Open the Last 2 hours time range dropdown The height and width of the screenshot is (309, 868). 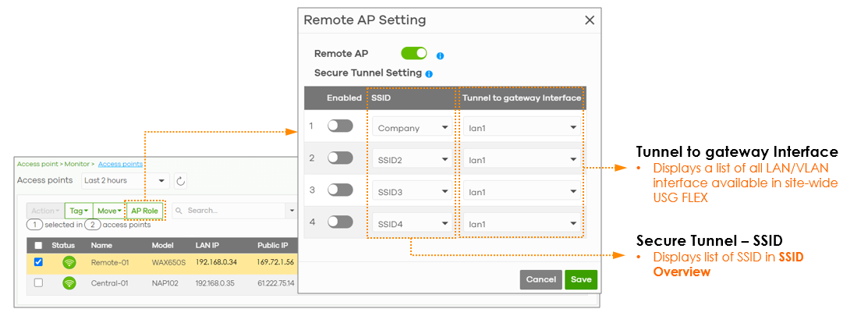coord(125,180)
